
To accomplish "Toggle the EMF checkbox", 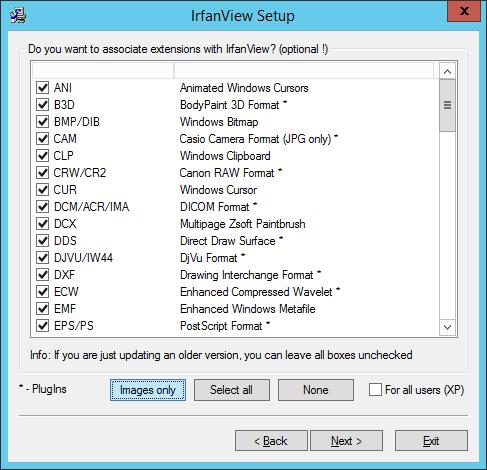I will [42, 309].
